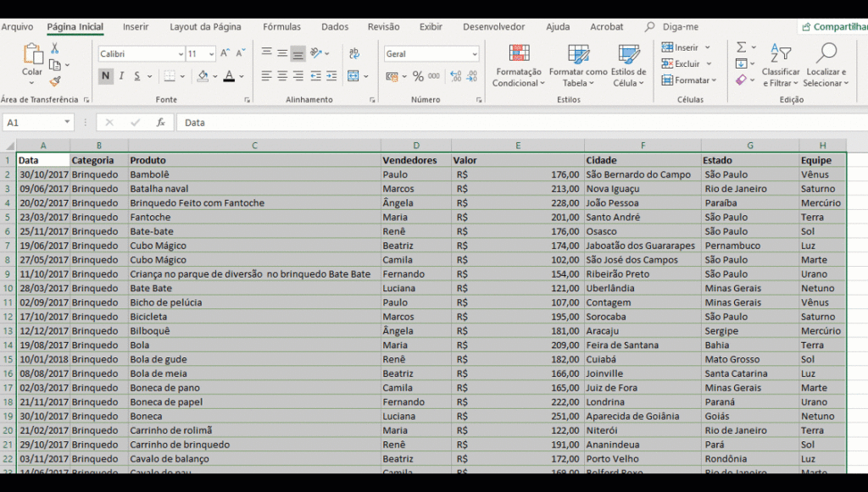Image resolution: width=868 pixels, height=492 pixels.
Task: Select the cell containing Batalha naval
Action: click(254, 189)
